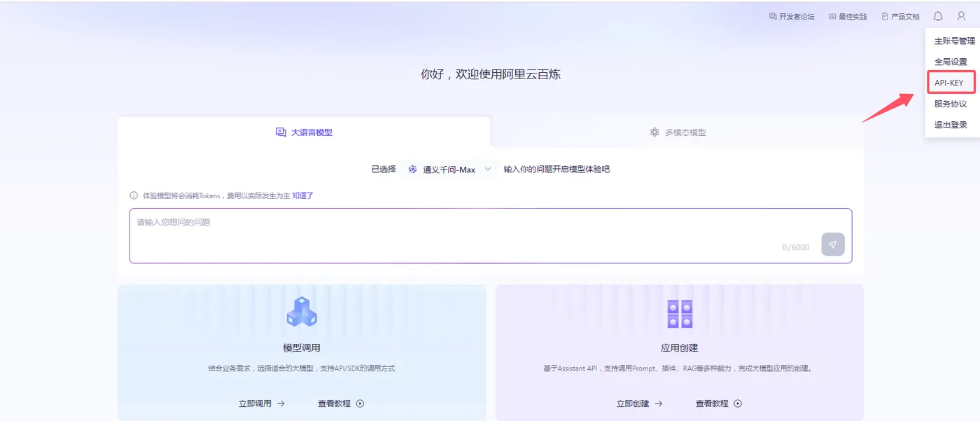Click the 多模态模型 tab atom icon
Viewport: 980px width, 421px height.
(x=654, y=132)
